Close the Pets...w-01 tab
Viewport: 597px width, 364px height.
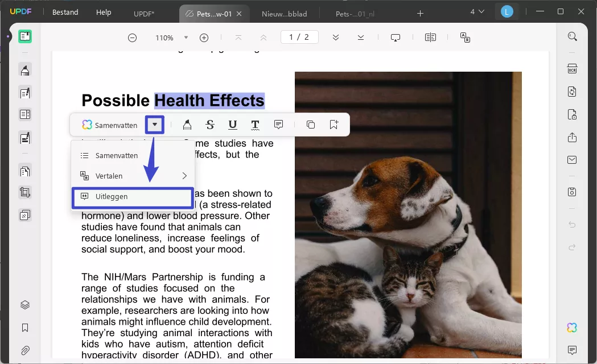point(239,14)
